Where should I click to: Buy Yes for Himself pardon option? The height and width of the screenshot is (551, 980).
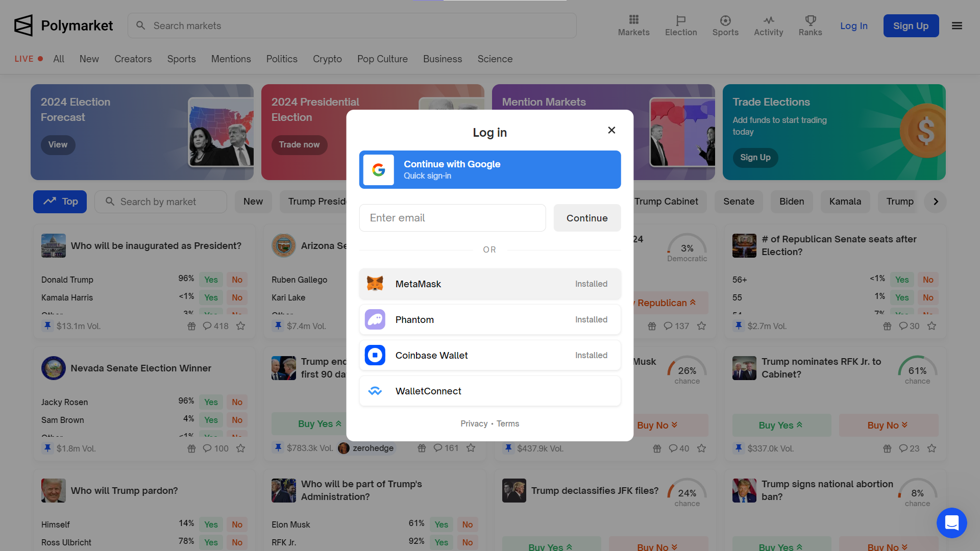(211, 524)
